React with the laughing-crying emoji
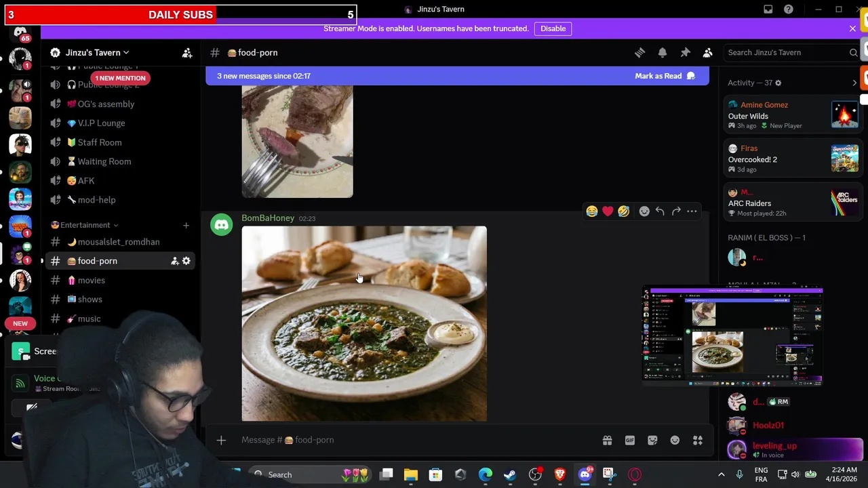 591,211
